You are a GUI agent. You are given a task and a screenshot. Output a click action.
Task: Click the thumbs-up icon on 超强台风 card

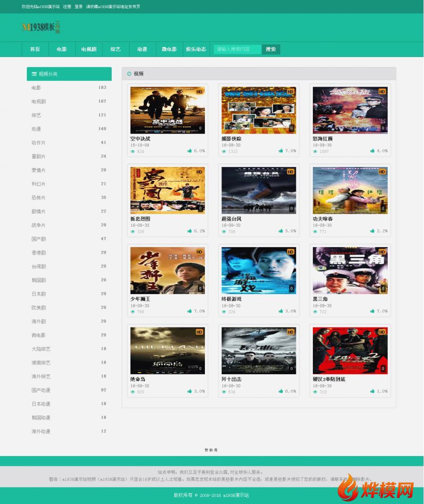(x=281, y=231)
